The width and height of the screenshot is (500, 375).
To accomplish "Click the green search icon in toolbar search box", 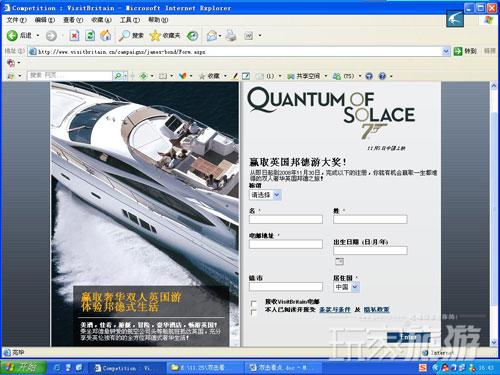I will [118, 76].
